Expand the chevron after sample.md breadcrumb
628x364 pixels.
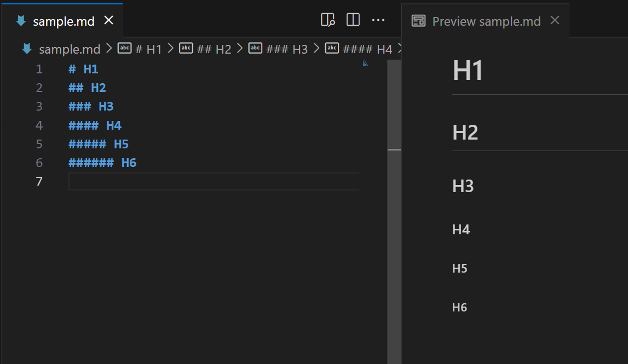click(110, 48)
